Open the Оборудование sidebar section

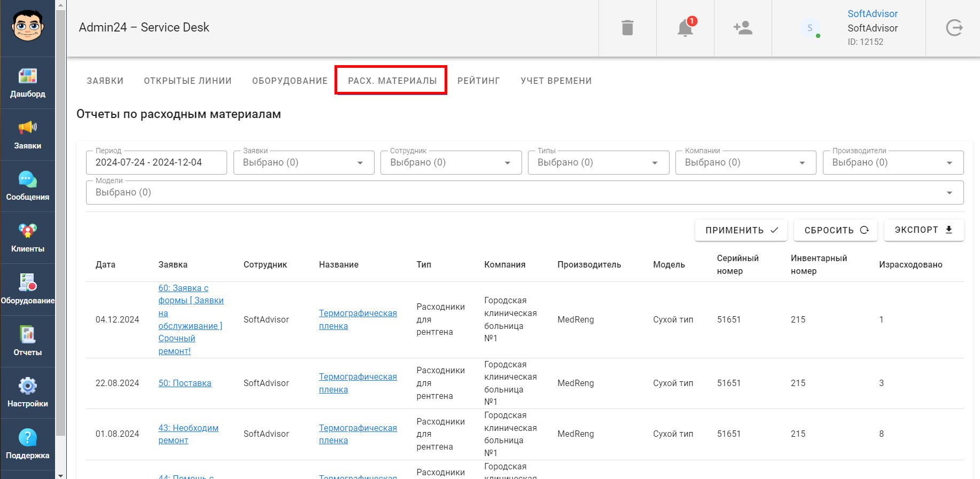pyautogui.click(x=28, y=289)
